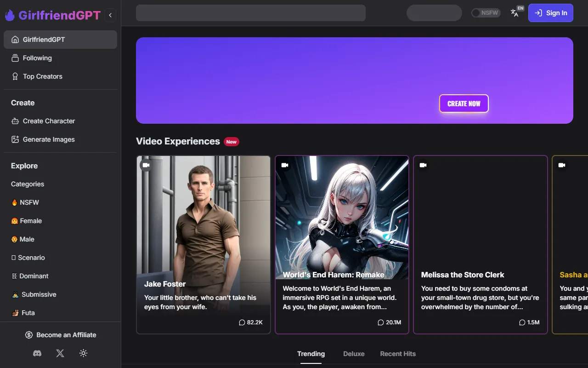Switch to the Recent Hits tab
Image resolution: width=588 pixels, height=368 pixels.
[398, 354]
